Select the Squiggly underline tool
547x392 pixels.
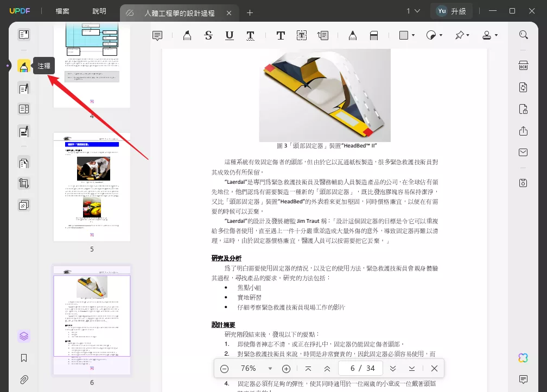250,36
